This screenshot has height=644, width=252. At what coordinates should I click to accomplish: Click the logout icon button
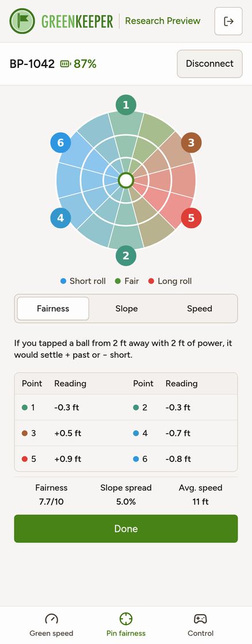click(228, 21)
